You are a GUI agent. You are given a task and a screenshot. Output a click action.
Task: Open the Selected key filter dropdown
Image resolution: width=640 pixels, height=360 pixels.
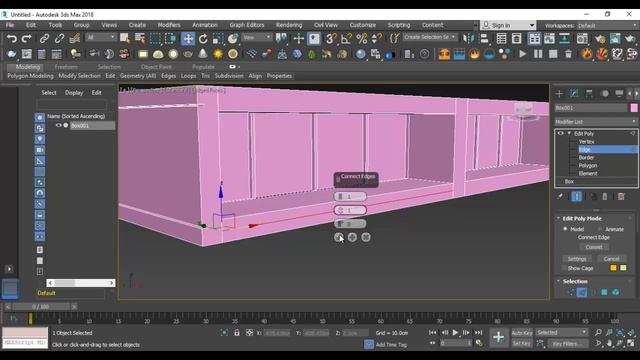pyautogui.click(x=562, y=333)
